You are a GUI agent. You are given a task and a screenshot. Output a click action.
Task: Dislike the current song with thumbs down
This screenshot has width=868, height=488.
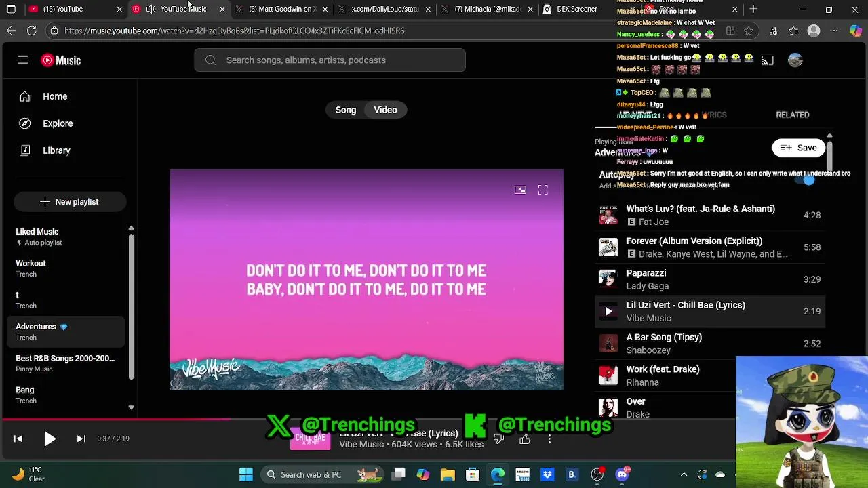click(x=498, y=439)
